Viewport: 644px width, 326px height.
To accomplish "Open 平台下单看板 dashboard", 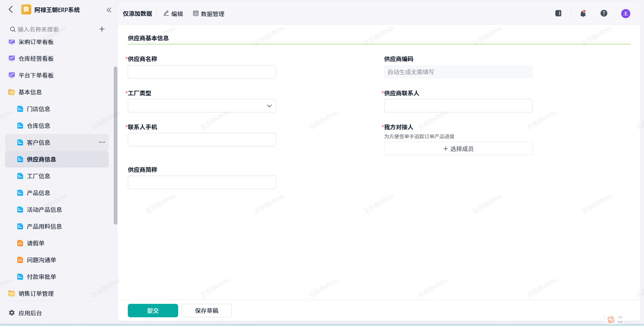I will tap(36, 76).
